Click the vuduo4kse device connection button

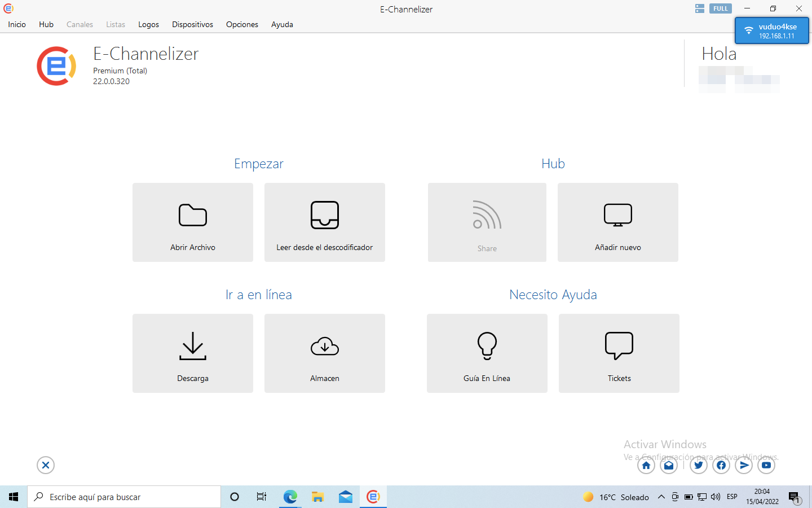[x=771, y=30]
